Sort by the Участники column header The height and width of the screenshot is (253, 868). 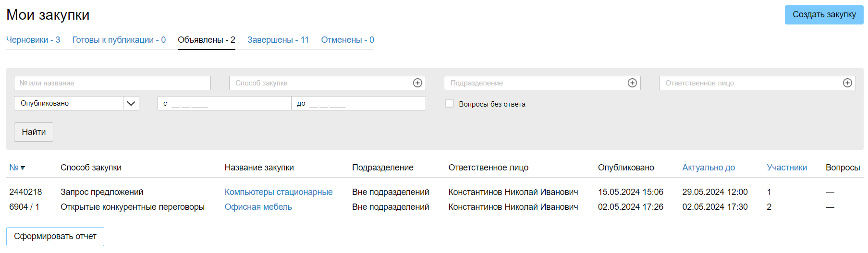pos(786,168)
